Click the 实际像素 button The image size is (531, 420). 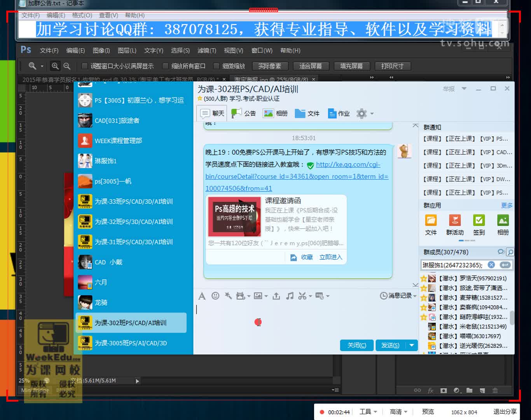tap(270, 66)
